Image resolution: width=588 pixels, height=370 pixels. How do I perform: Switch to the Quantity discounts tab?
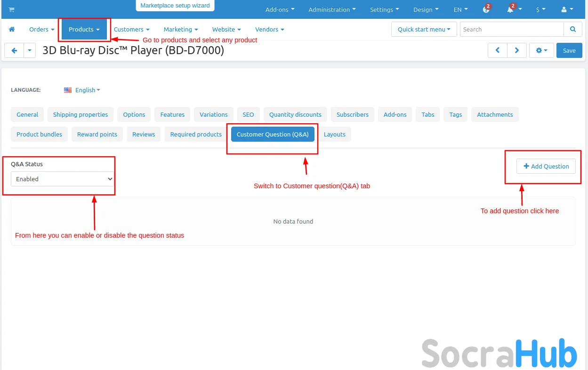pyautogui.click(x=295, y=114)
